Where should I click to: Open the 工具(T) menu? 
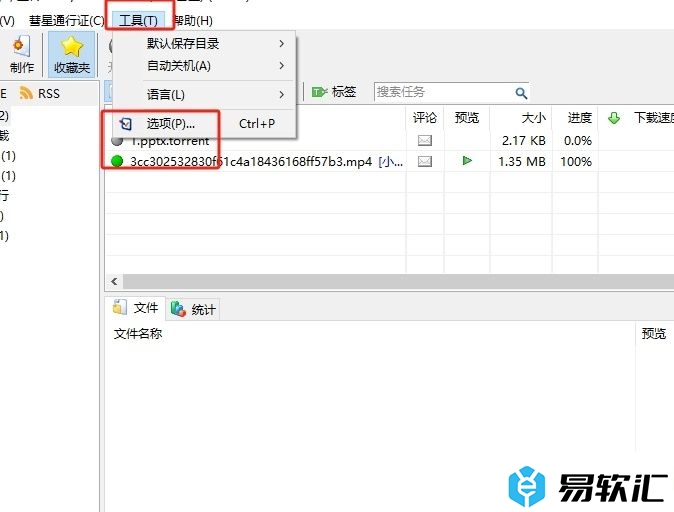point(138,20)
